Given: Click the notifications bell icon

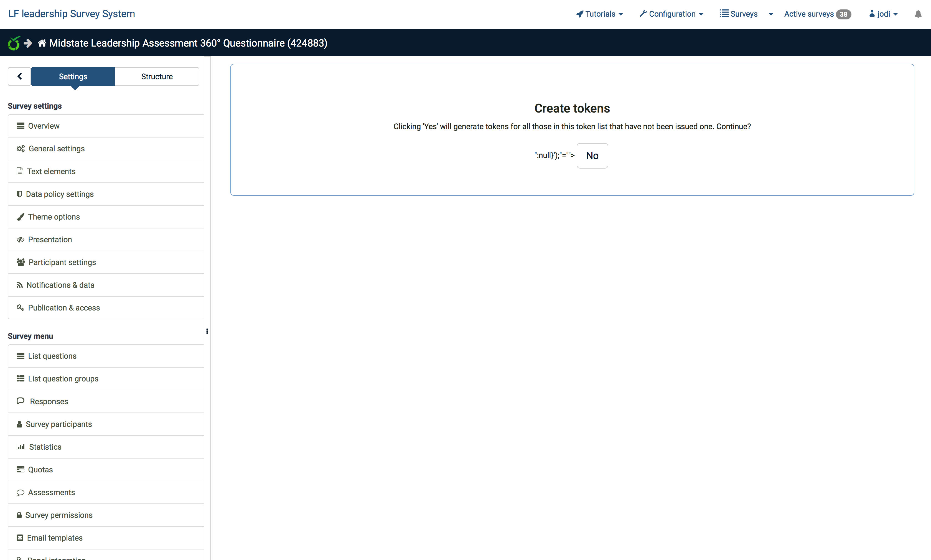Looking at the screenshot, I should [918, 14].
